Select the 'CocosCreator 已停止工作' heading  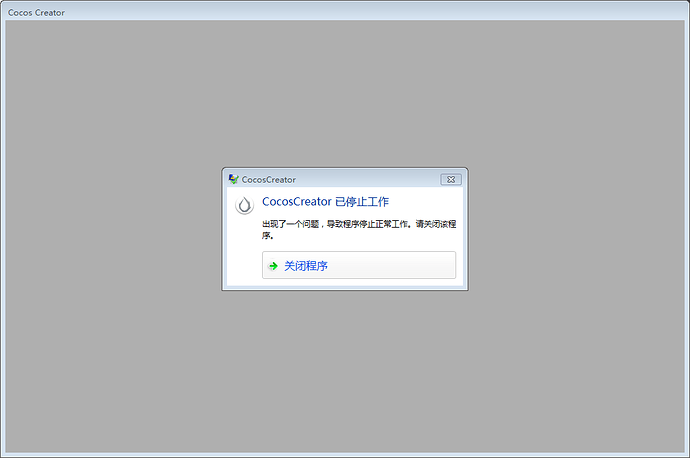click(x=325, y=202)
